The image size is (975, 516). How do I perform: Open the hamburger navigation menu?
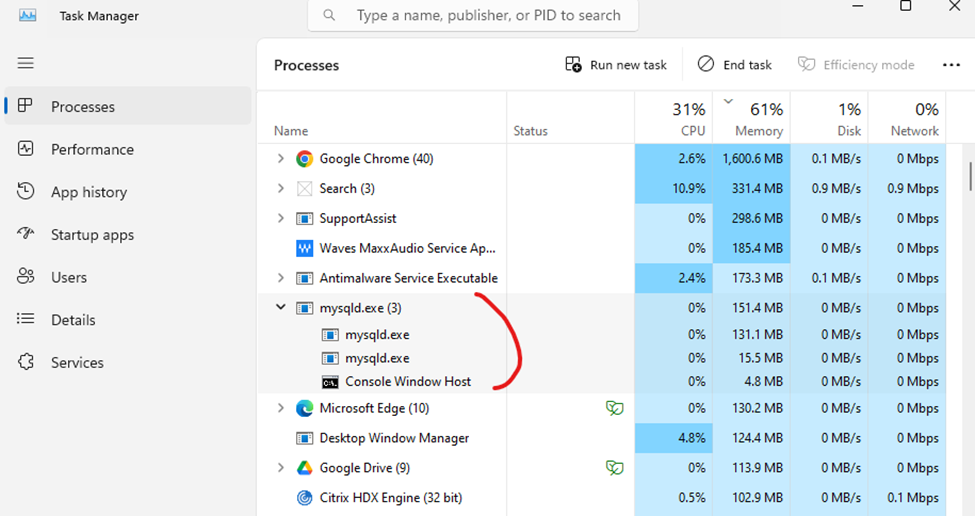pyautogui.click(x=25, y=63)
